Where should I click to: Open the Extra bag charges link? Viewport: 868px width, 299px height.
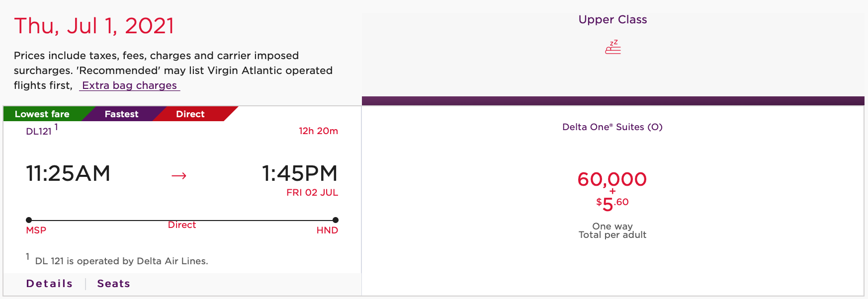[x=129, y=85]
